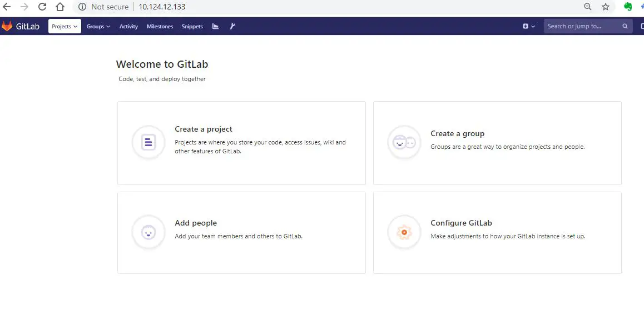This screenshot has height=325, width=644.
Task: Select Create a project
Action: tap(204, 129)
